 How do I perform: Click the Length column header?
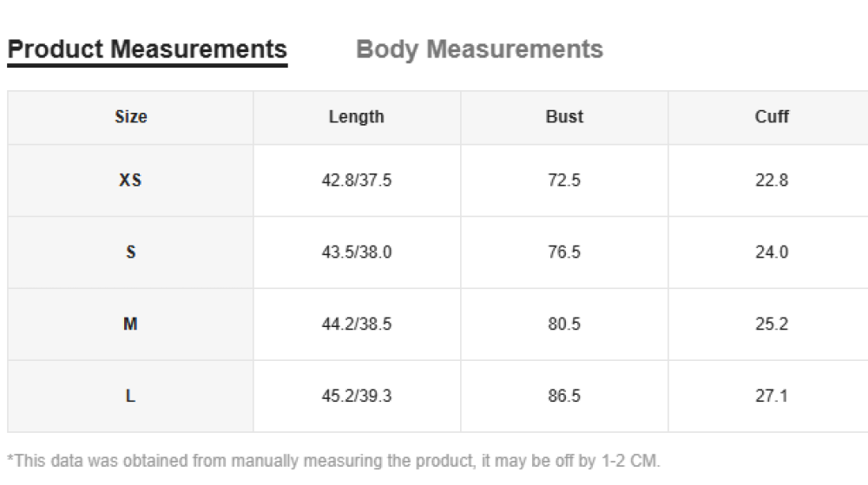pos(357,116)
